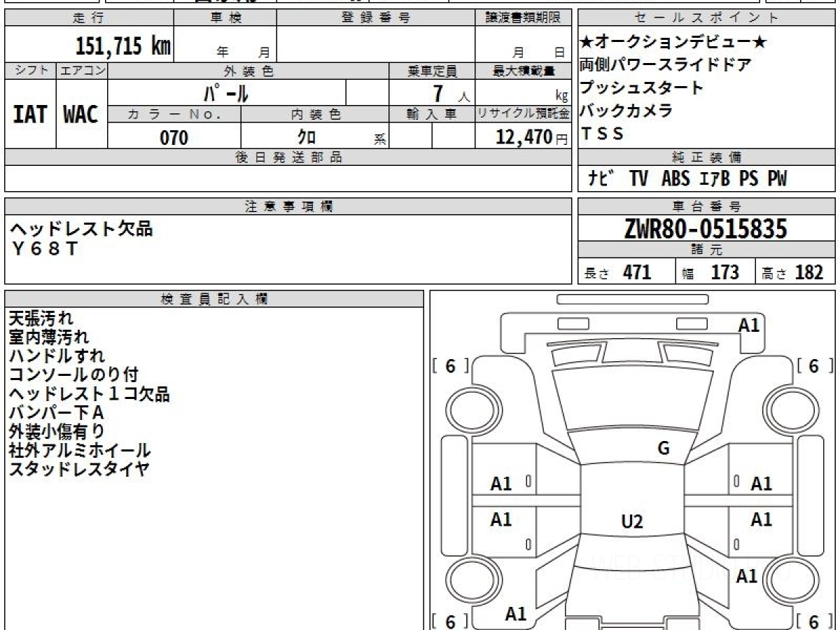Select the IAT shift type cell
Image resolution: width=840 pixels, height=630 pixels.
(30, 115)
